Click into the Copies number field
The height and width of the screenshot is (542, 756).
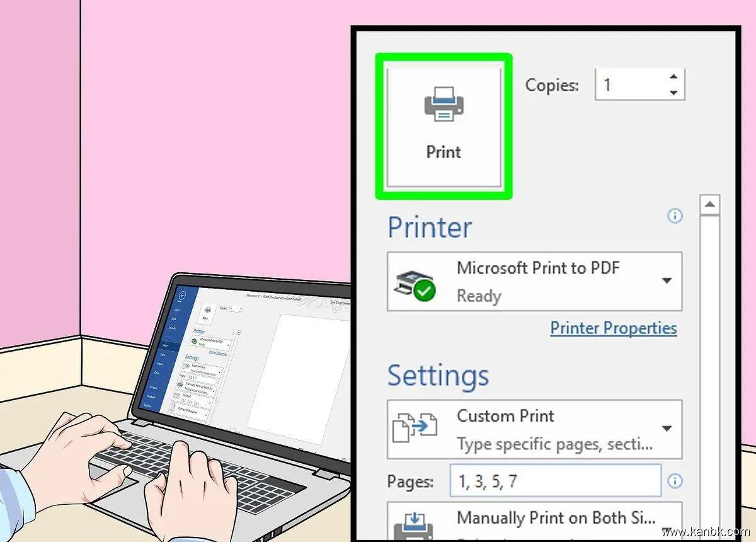[x=630, y=84]
